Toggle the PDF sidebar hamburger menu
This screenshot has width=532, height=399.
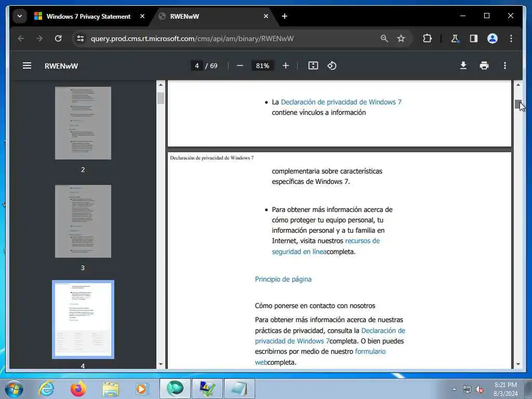pyautogui.click(x=27, y=65)
